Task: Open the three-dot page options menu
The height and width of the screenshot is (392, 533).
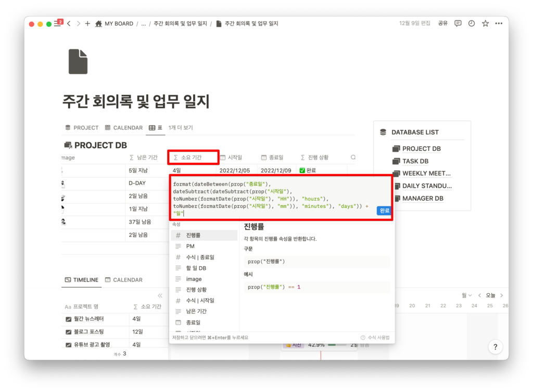Action: tap(499, 23)
